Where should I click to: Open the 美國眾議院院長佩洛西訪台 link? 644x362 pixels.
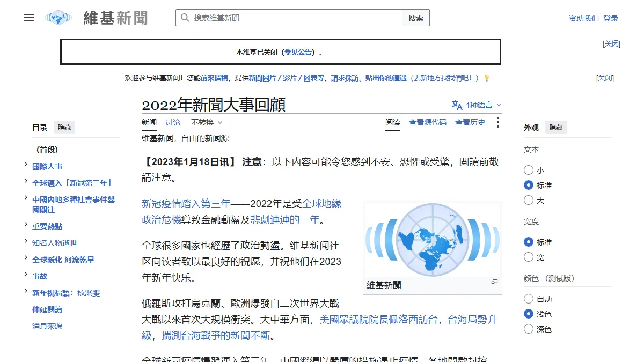coord(379,320)
